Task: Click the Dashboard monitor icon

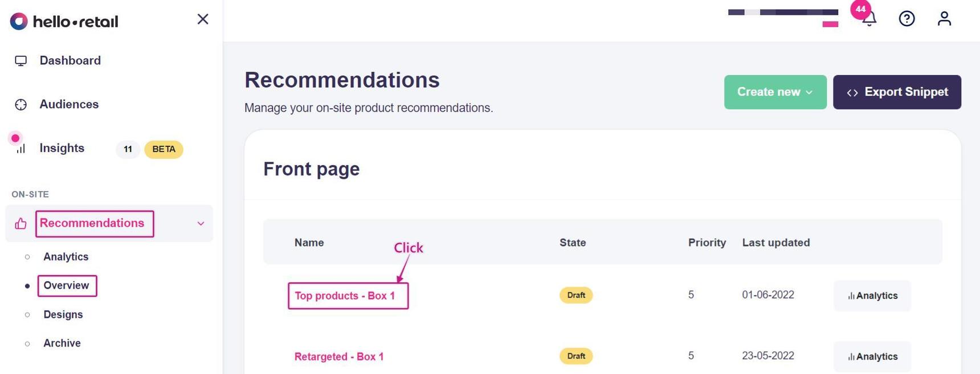Action: [21, 61]
